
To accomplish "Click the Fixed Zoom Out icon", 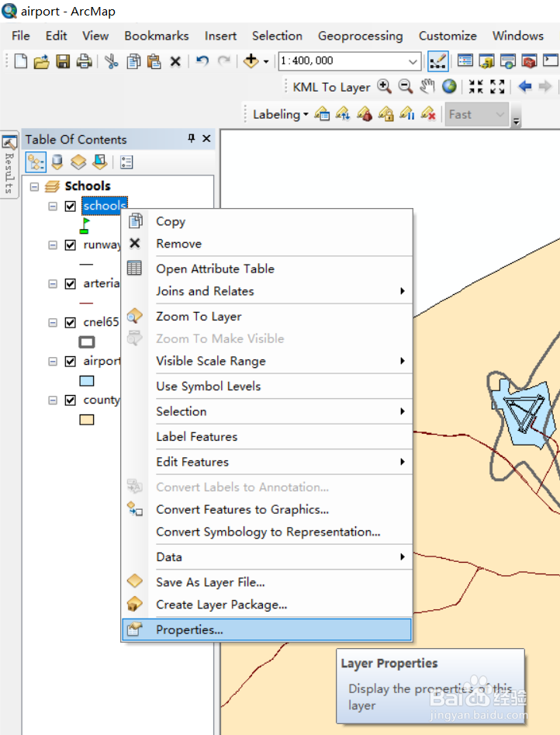I will click(x=497, y=86).
